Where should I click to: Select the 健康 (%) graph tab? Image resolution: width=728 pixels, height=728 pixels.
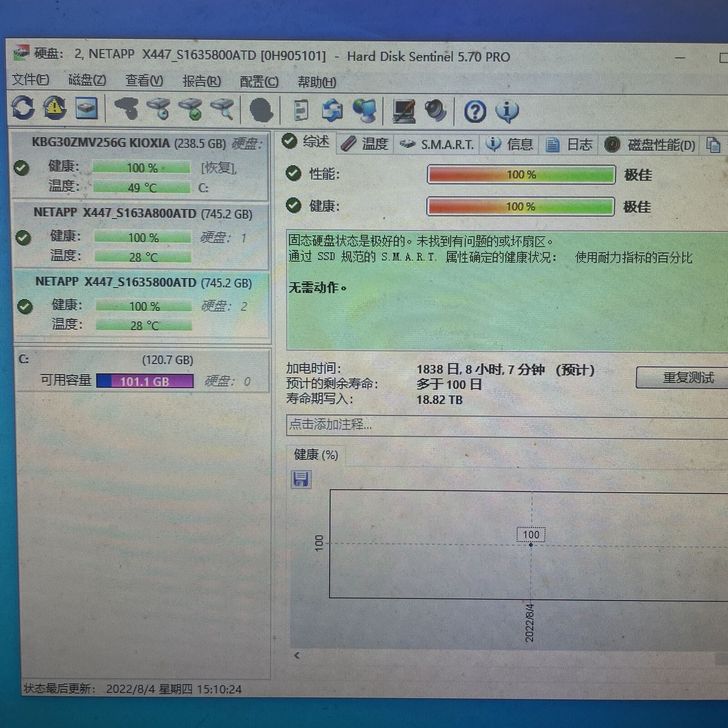[316, 455]
